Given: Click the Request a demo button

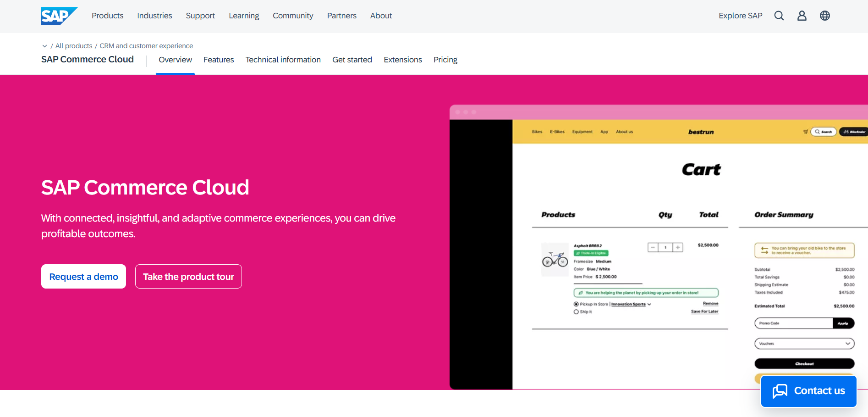Looking at the screenshot, I should click(x=83, y=276).
